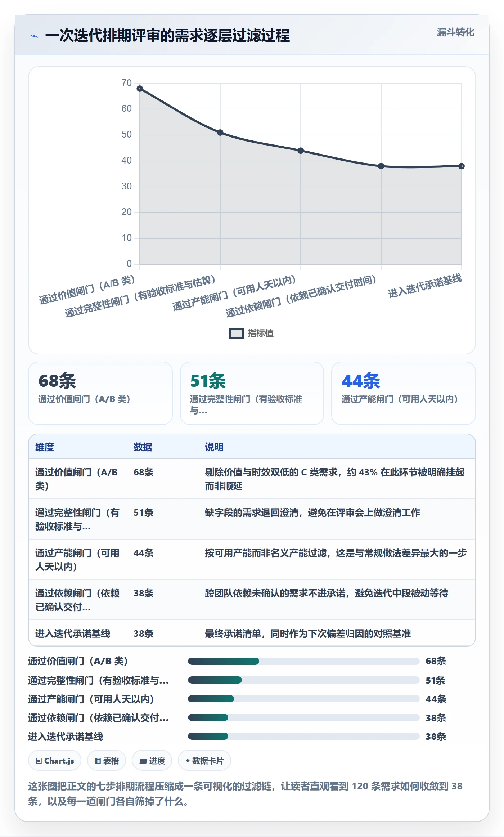Click the 说明 column header
This screenshot has height=837, width=504.
(214, 447)
